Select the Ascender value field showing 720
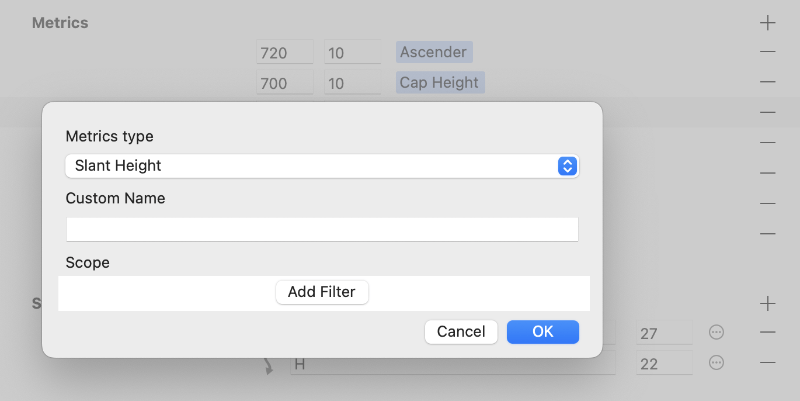 pos(284,52)
